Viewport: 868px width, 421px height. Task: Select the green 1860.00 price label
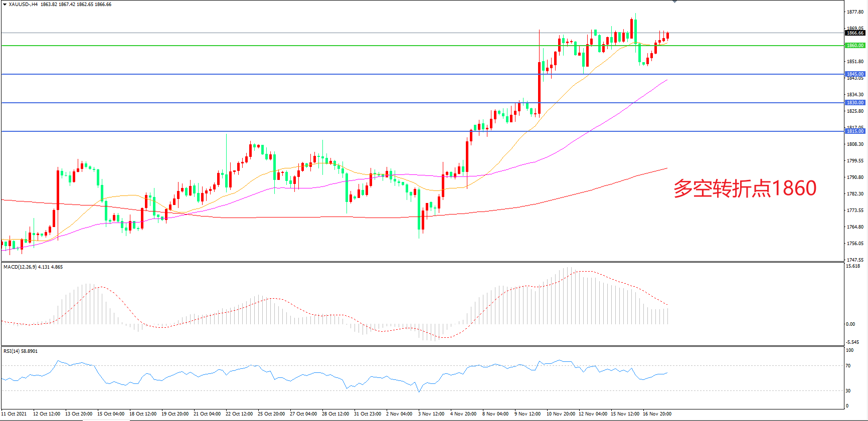pos(855,46)
